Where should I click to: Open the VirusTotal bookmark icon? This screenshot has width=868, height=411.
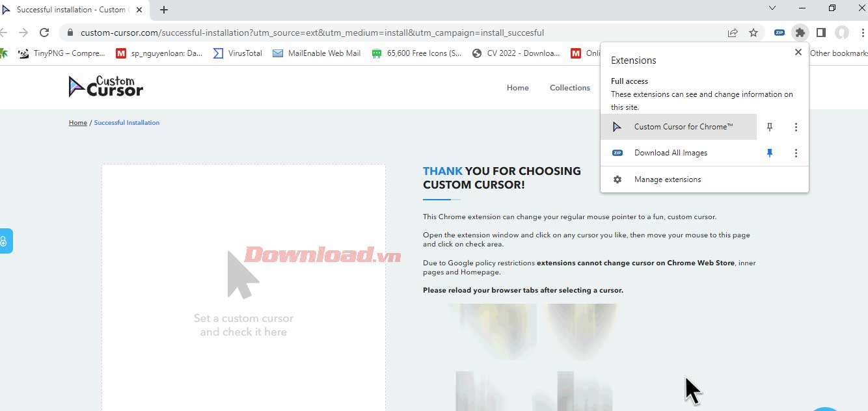click(x=217, y=53)
